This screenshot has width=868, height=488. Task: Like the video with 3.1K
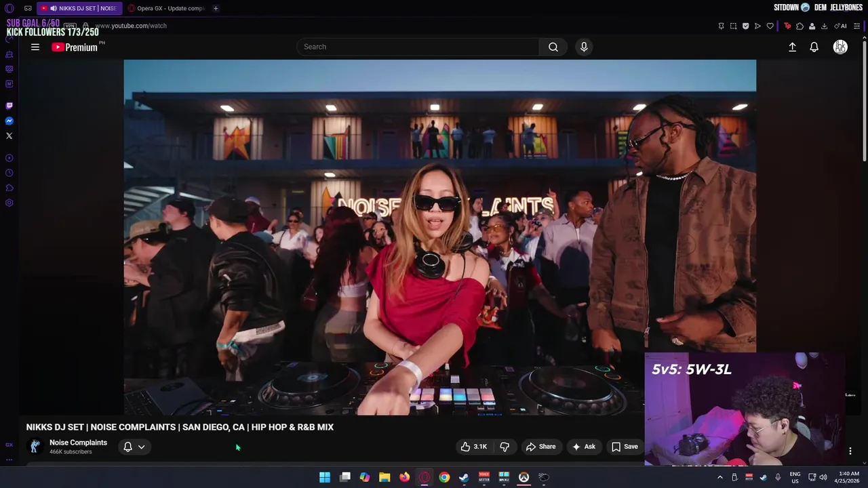[x=474, y=447]
